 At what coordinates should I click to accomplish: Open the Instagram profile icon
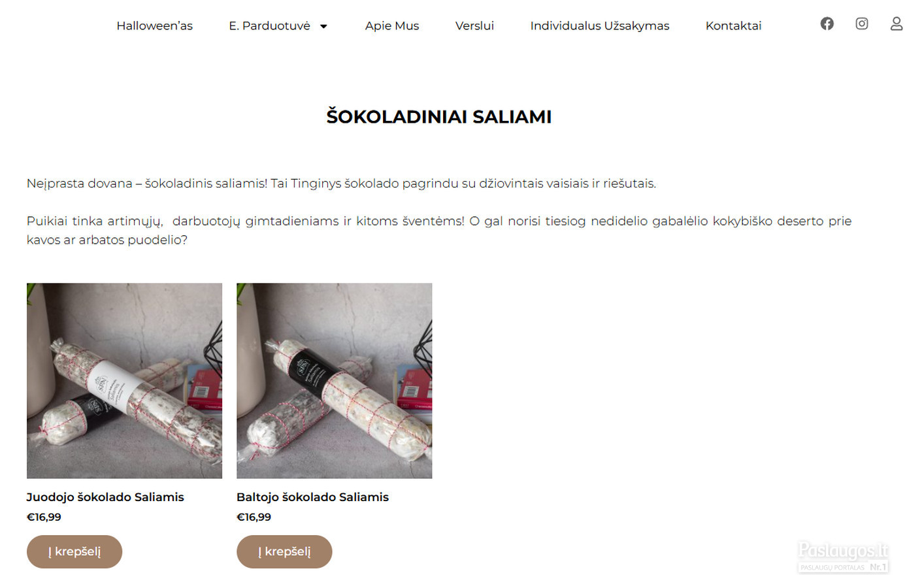click(x=862, y=24)
